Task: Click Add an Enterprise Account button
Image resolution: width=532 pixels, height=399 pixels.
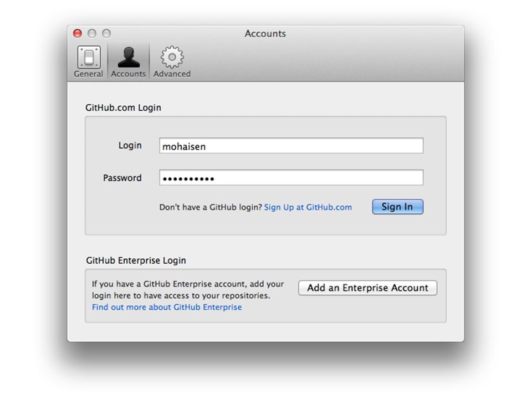Action: tap(368, 288)
